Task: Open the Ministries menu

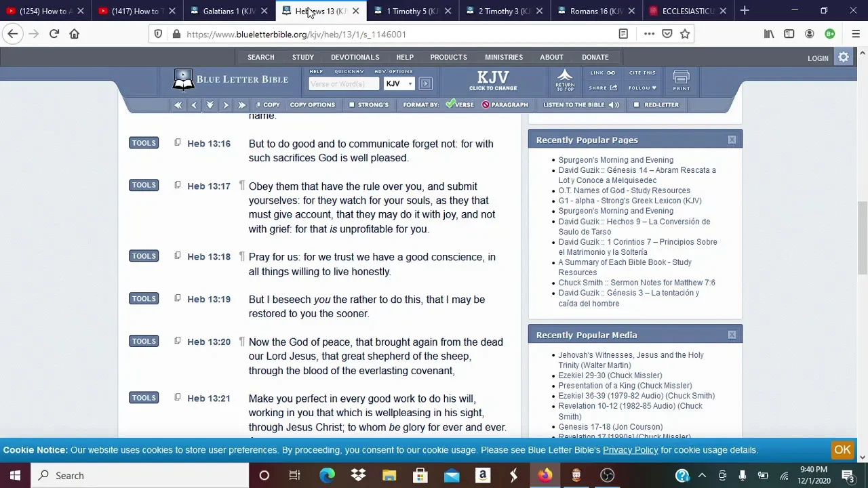Action: 504,58
